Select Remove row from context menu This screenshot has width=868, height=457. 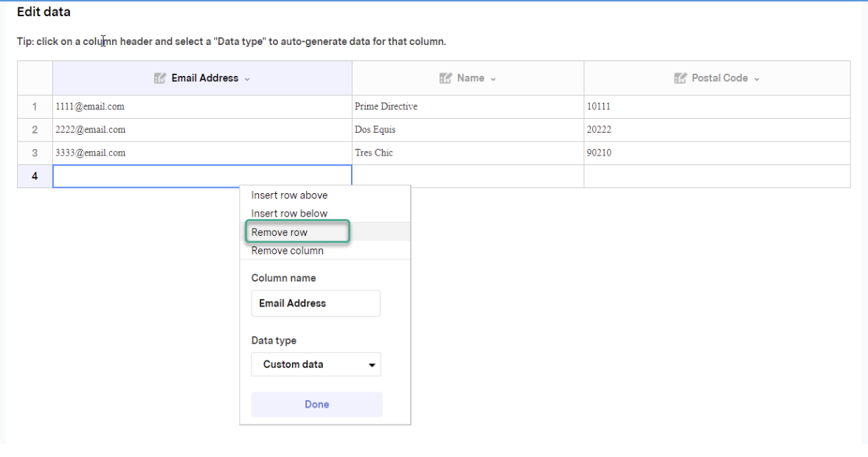(x=280, y=232)
